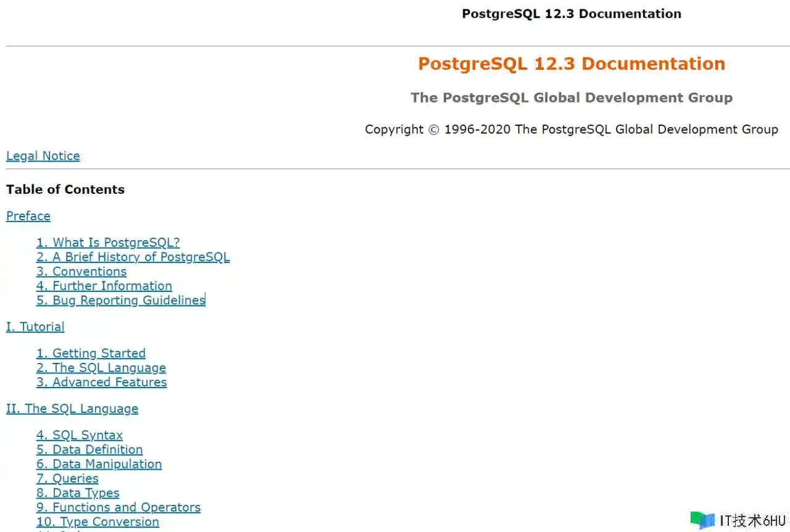This screenshot has height=532, width=790.
Task: Open the Type Conversion chapter
Action: tap(98, 522)
